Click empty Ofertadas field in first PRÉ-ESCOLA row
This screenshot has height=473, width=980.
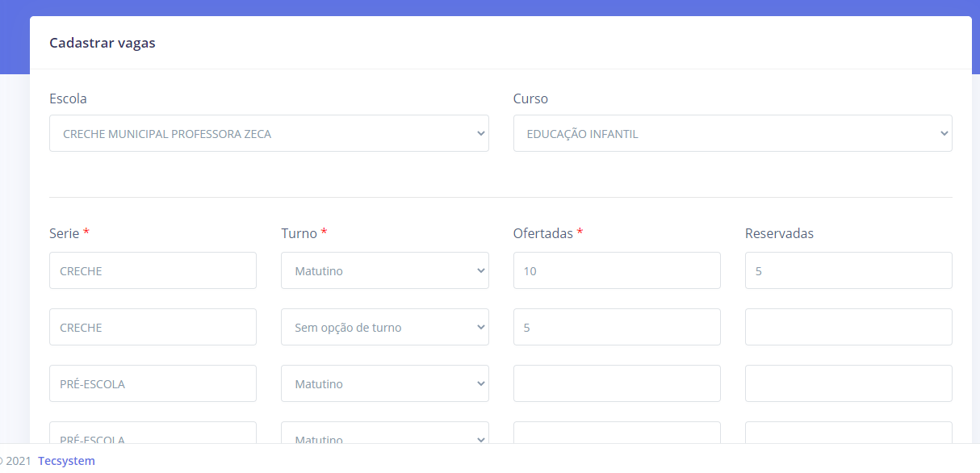(617, 383)
